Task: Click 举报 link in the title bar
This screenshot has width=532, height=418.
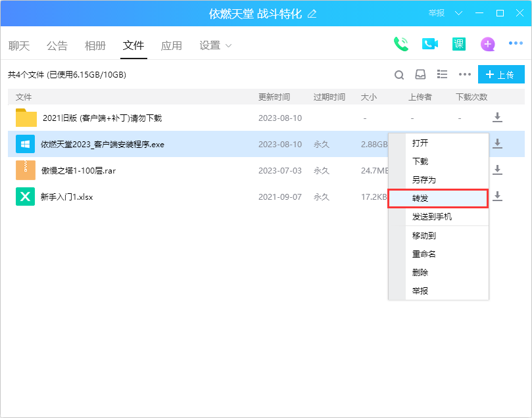Action: point(437,13)
